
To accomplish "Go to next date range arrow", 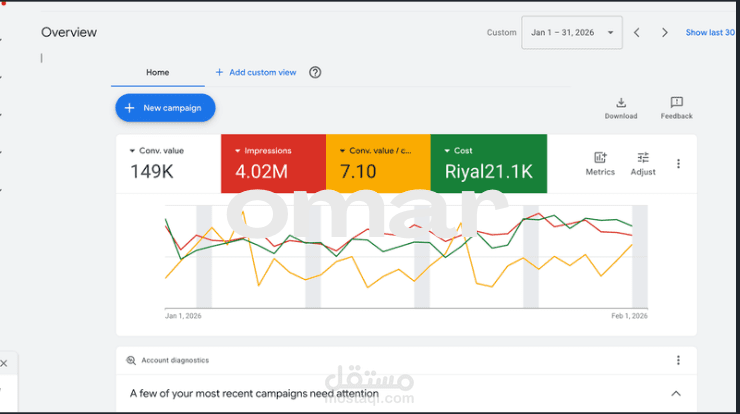I will point(664,33).
